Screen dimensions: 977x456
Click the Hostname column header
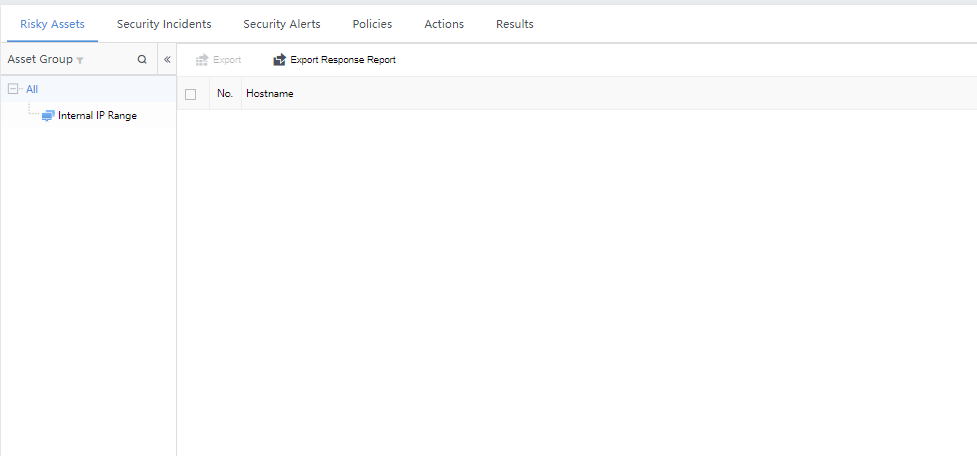pos(270,93)
